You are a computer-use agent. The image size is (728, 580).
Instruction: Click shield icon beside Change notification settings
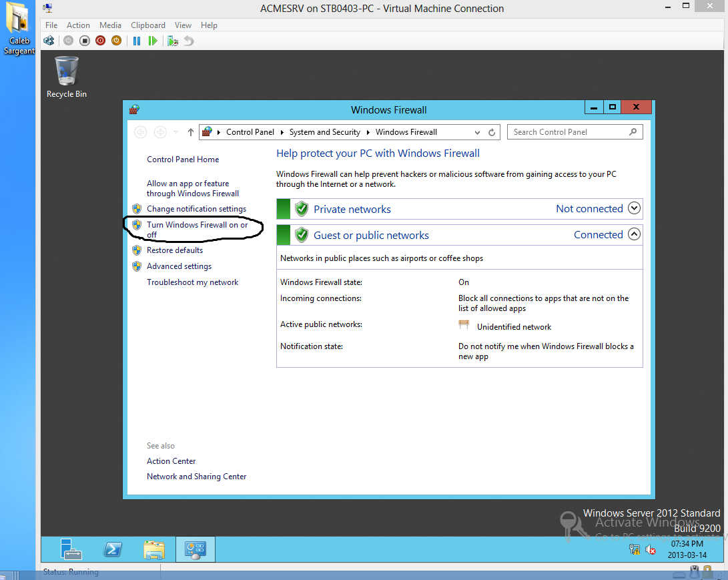[x=137, y=209]
